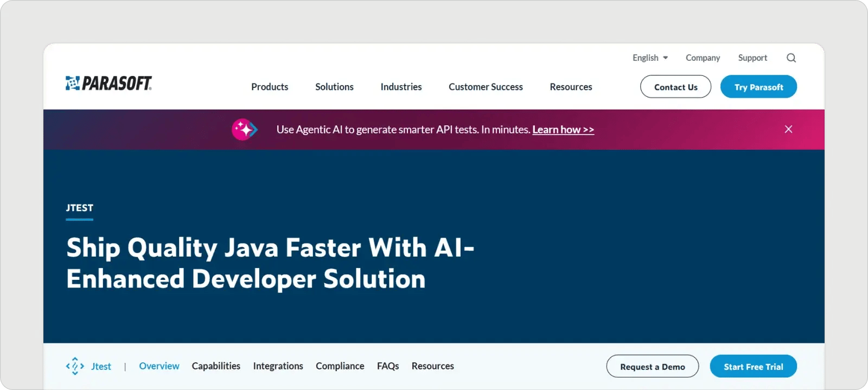
Task: Open the Products menu
Action: (270, 87)
